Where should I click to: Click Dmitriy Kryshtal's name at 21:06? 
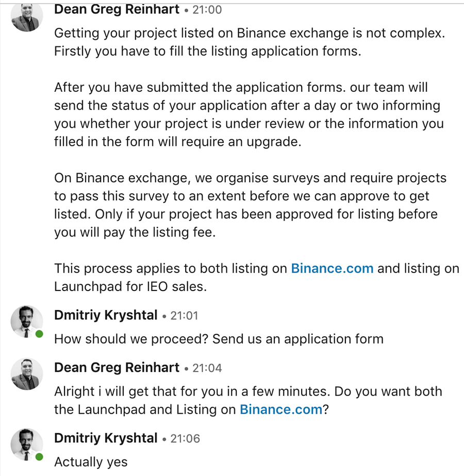click(x=106, y=438)
